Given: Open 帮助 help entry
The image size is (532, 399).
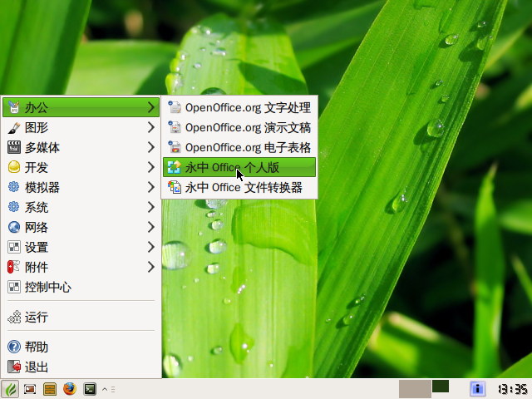Looking at the screenshot, I should (x=81, y=347).
